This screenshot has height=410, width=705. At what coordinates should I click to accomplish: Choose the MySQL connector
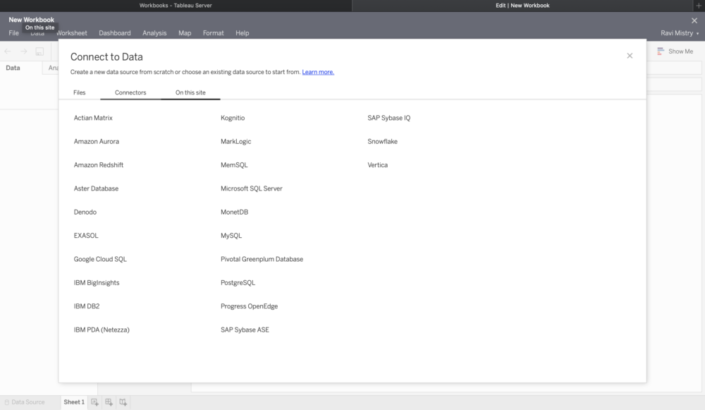tap(231, 236)
